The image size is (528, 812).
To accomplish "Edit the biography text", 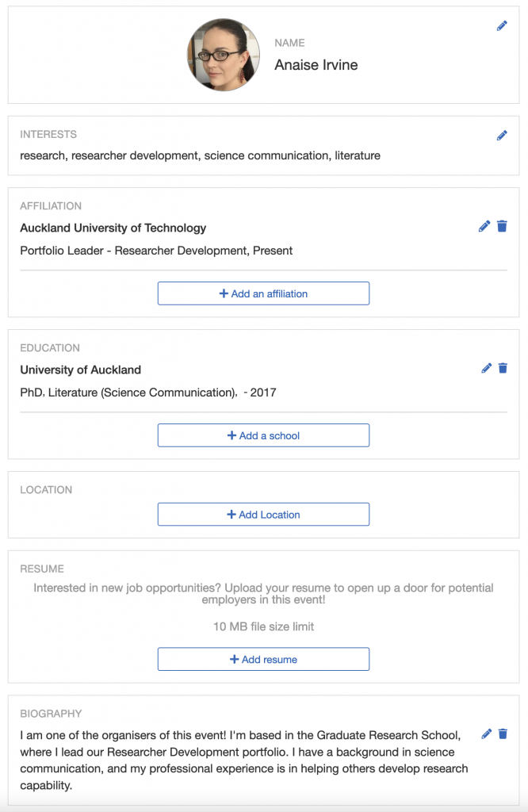I will click(x=486, y=733).
